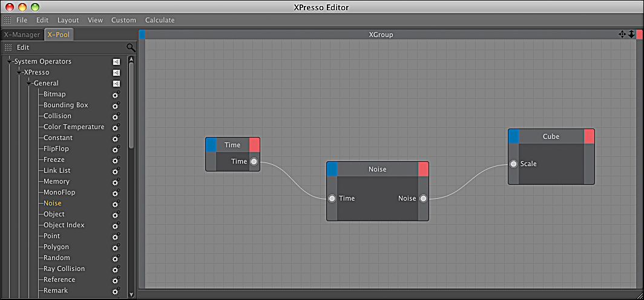Select the Ray Collision operator in list
Screen dimensions: 644x300
point(64,268)
